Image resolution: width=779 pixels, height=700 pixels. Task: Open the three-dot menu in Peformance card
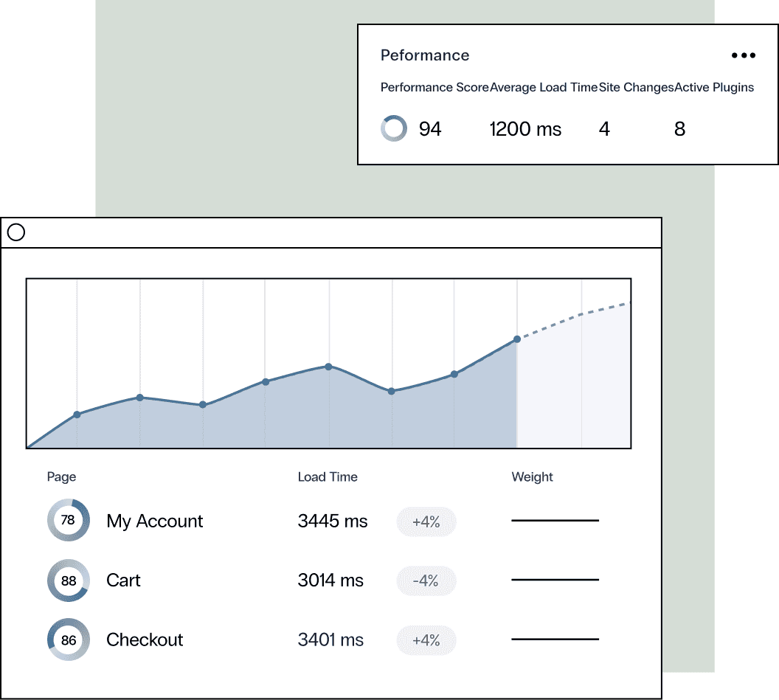point(744,55)
